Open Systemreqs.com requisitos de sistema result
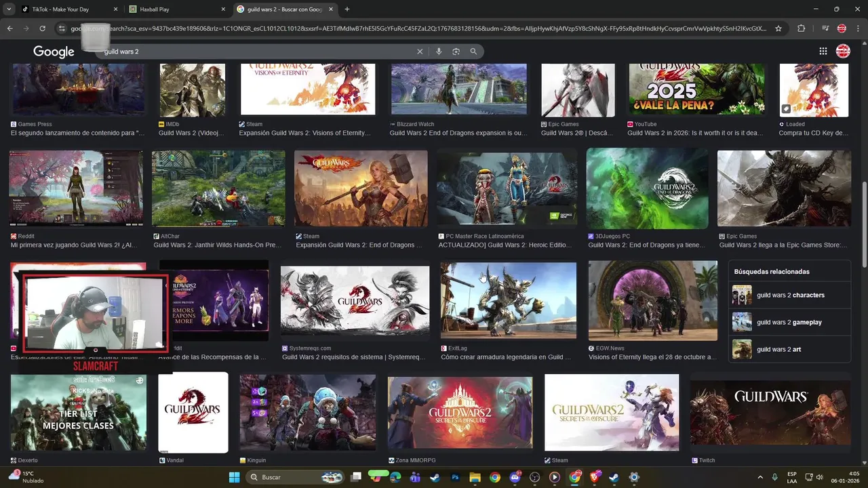Screen dimensions: 868x488 click(354, 357)
